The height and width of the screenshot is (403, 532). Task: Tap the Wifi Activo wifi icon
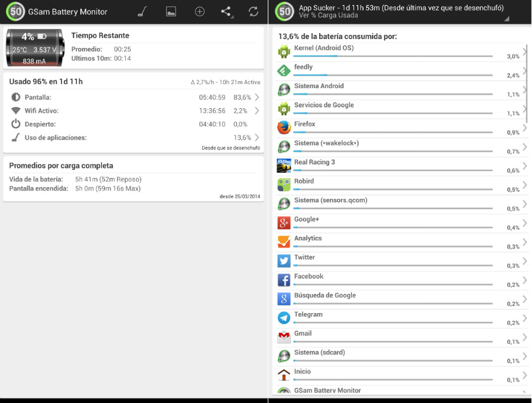coord(15,111)
